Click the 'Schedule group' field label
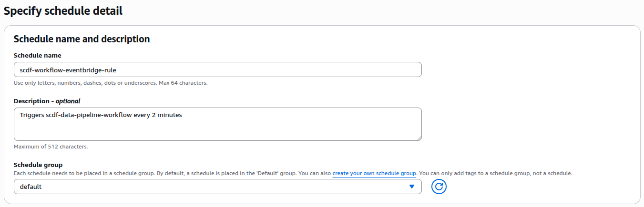 [x=38, y=165]
